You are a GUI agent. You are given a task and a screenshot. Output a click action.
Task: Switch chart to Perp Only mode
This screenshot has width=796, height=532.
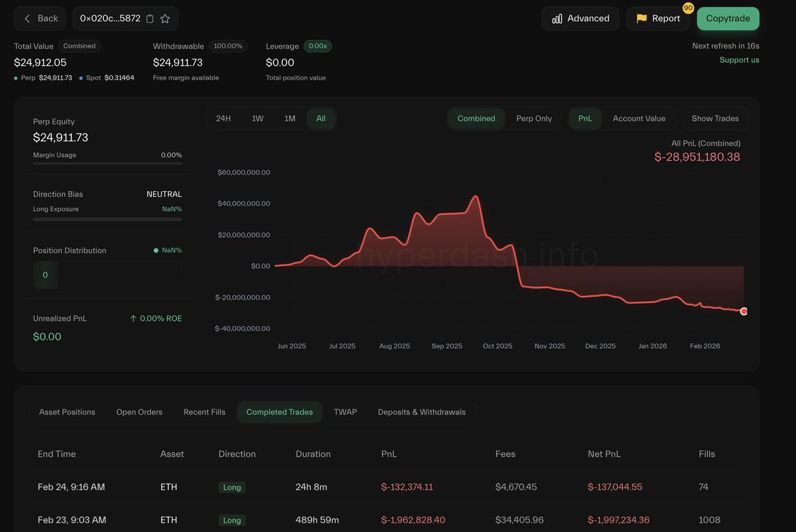pyautogui.click(x=534, y=119)
